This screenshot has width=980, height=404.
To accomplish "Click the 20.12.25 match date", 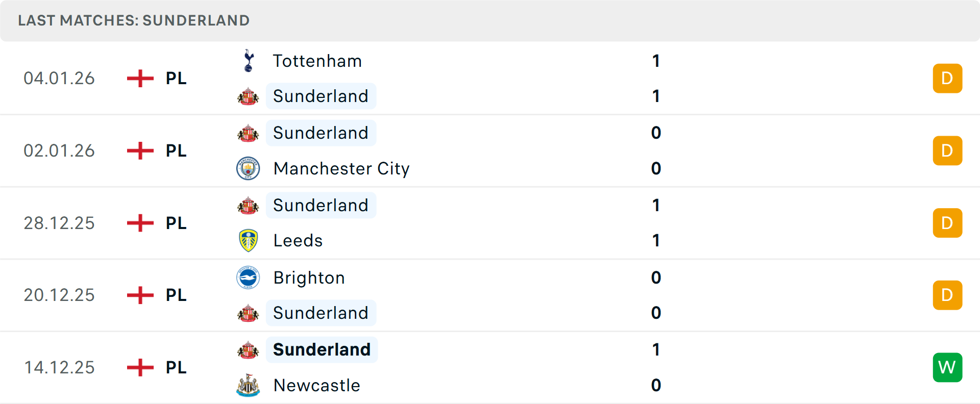I will 59,295.
